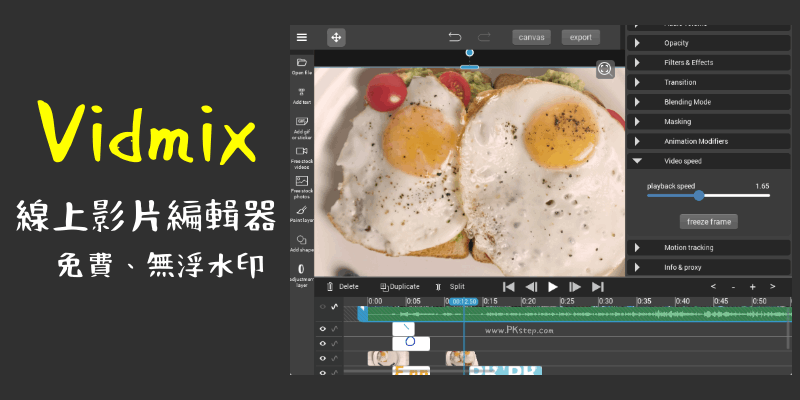Add gif or sticker

tap(302, 128)
